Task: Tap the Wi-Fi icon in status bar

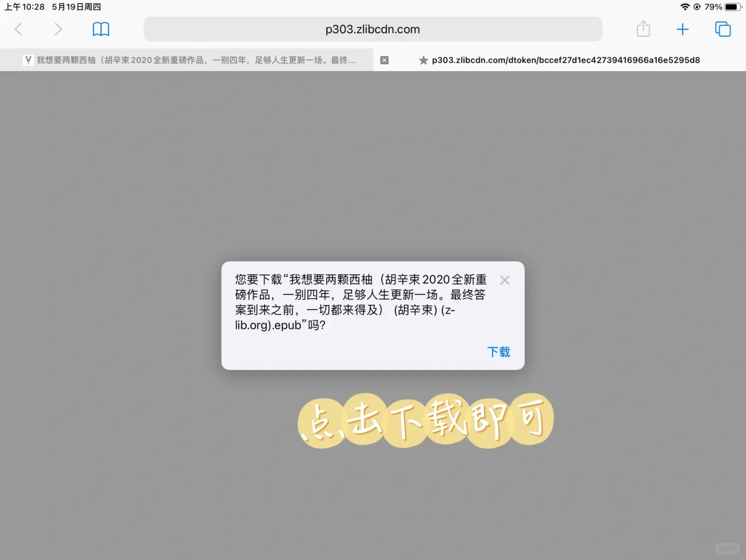Action: (685, 7)
